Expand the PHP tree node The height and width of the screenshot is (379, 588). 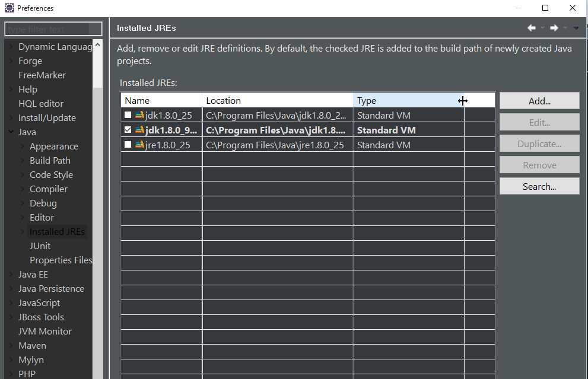pos(11,374)
